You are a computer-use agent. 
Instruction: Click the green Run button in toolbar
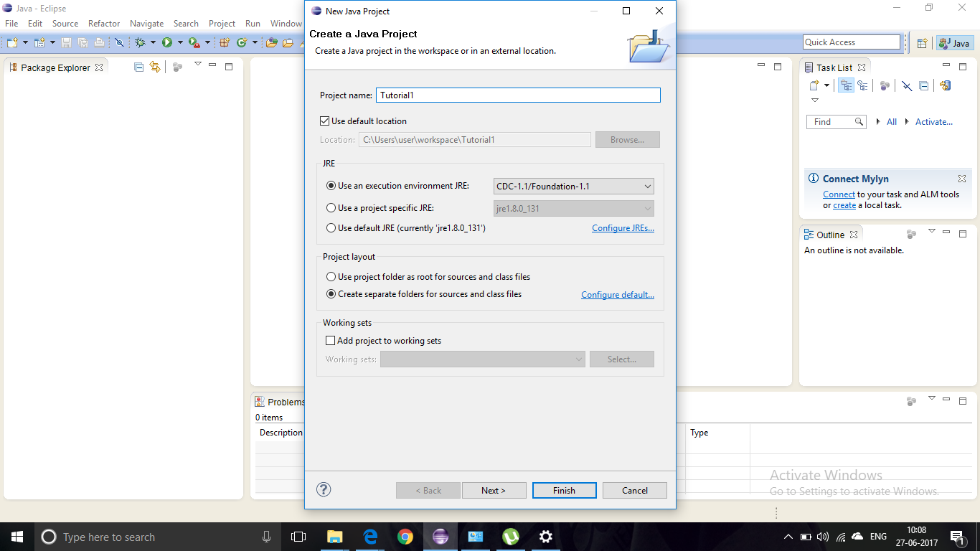pyautogui.click(x=167, y=42)
